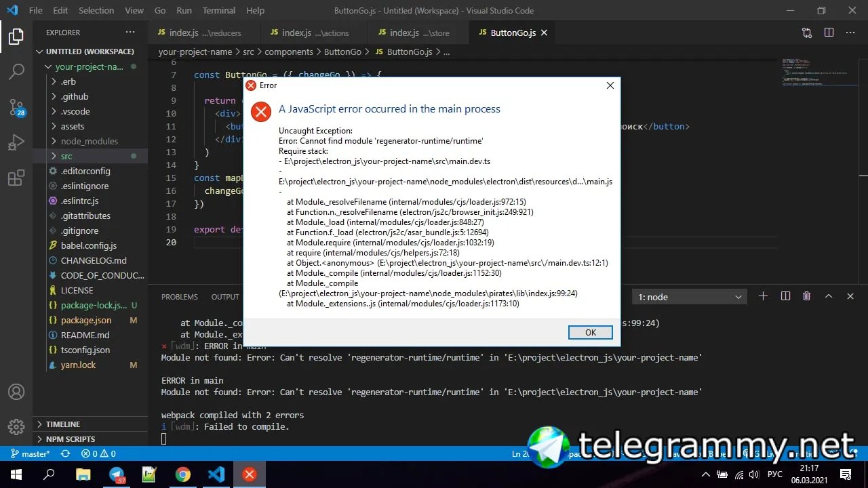
Task: Open errors and warnings count in status bar
Action: coord(99,453)
